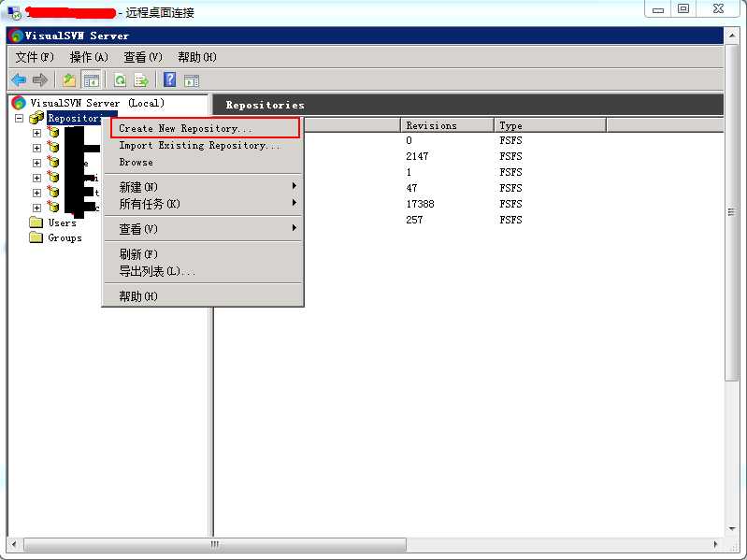Viewport: 747px width, 560px height.
Task: Open the 所有任务(K) submenu
Action: (x=204, y=204)
